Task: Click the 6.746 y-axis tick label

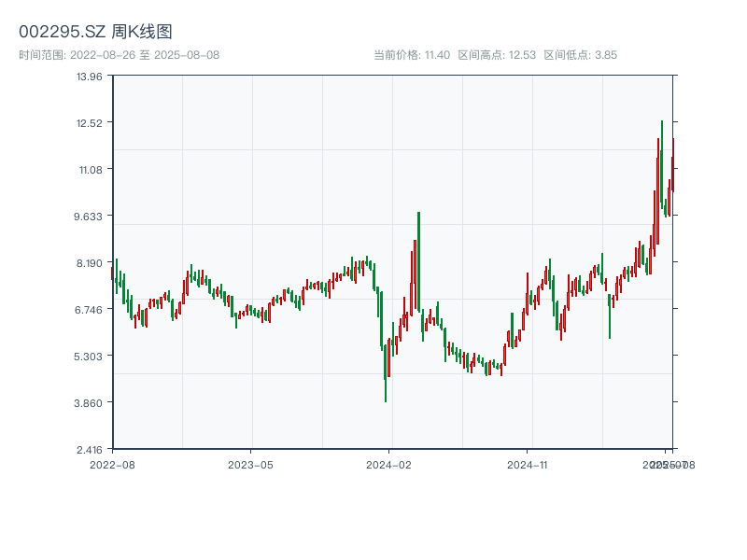Action: (90, 309)
